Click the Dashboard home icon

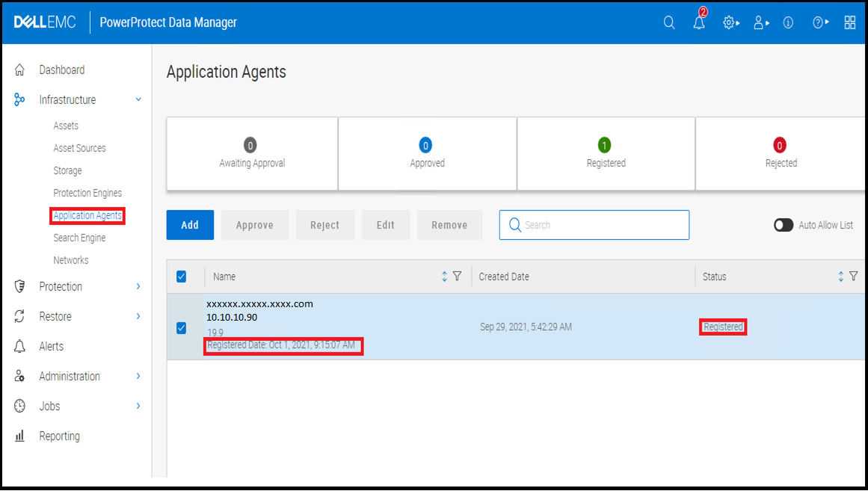(19, 70)
